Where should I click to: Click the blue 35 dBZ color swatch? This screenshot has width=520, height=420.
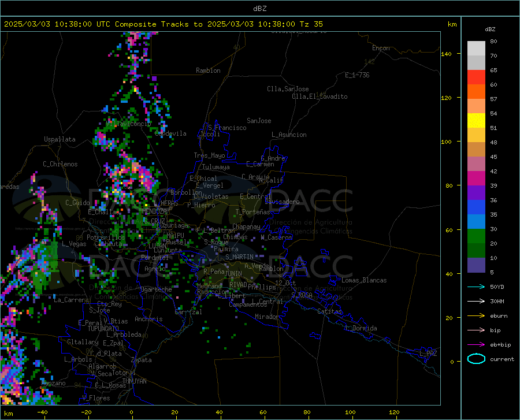pyautogui.click(x=476, y=207)
